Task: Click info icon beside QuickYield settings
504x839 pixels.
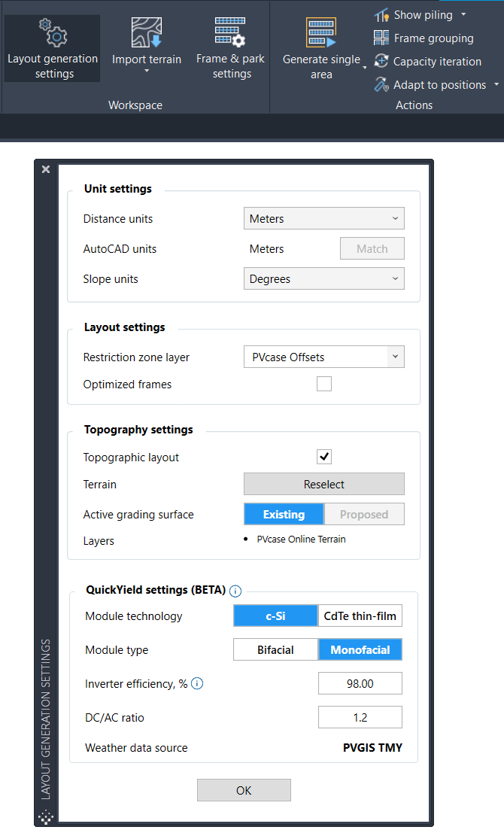Action: pos(235,591)
